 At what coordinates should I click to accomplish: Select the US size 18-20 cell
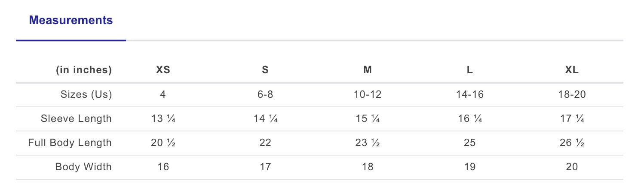(572, 94)
